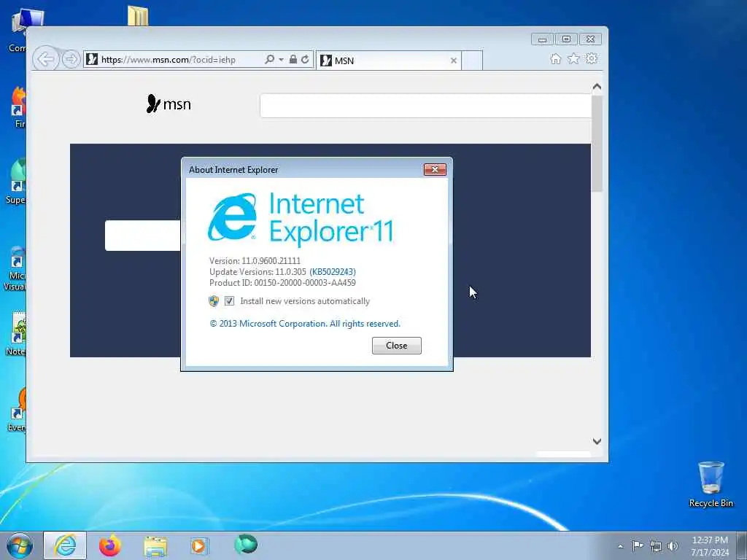747x560 pixels.
Task: Maximize the Internet Explorer window
Action: coord(566,39)
